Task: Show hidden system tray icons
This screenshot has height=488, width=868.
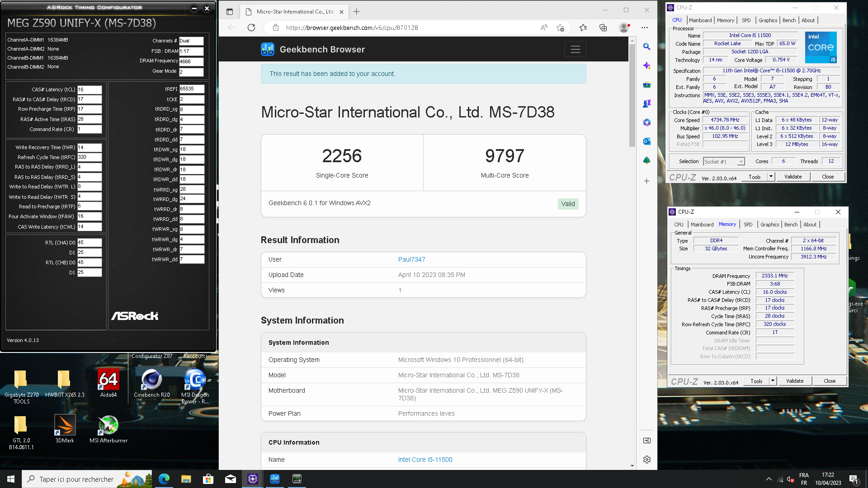Action: click(769, 479)
